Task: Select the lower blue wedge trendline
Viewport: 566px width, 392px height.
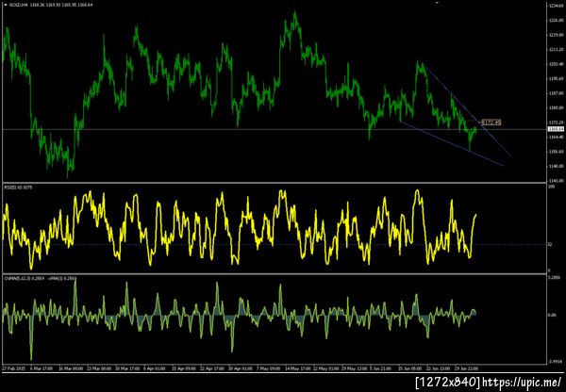Action: pyautogui.click(x=451, y=143)
